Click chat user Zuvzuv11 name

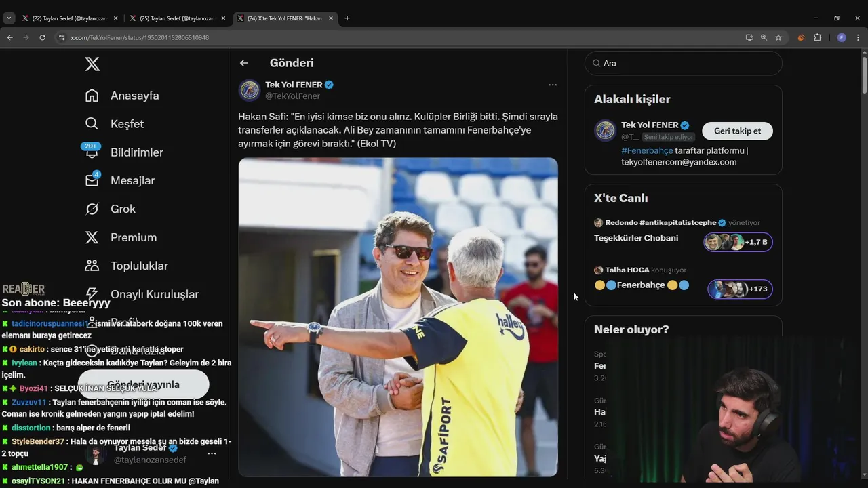click(29, 402)
